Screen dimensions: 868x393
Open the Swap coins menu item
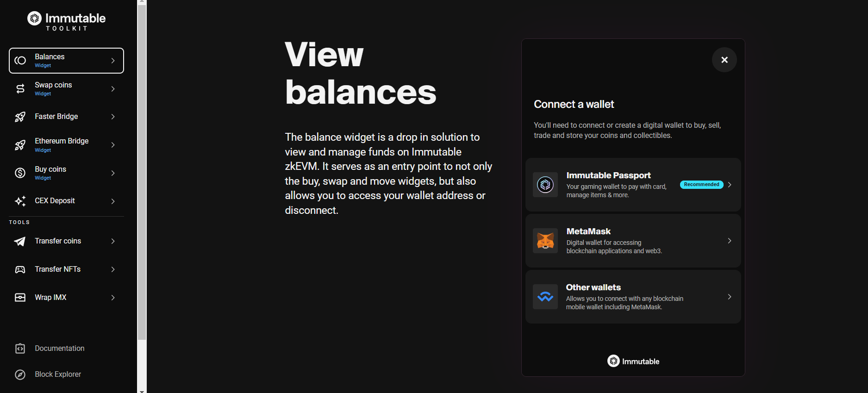(66, 89)
